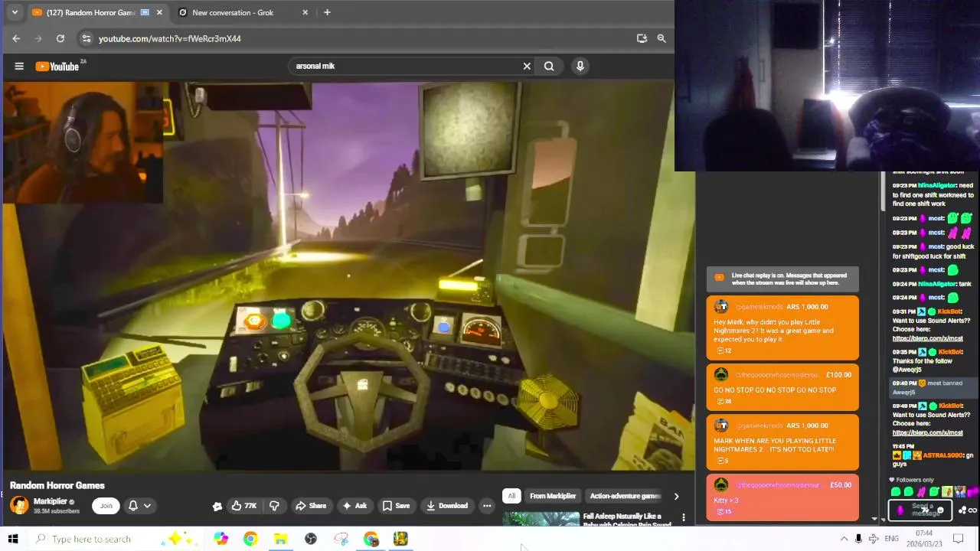Open a new browser tab
Screen dimensions: 980x551
point(327,12)
